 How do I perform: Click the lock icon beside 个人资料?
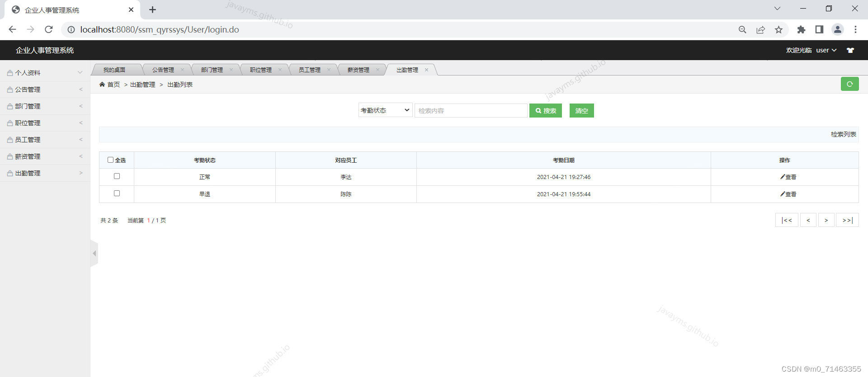pyautogui.click(x=10, y=73)
